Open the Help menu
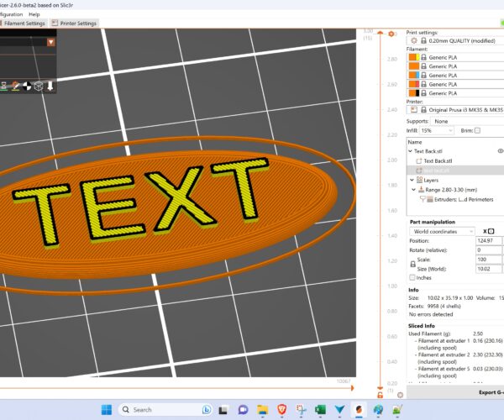Image resolution: width=504 pixels, height=420 pixels. coord(34,14)
